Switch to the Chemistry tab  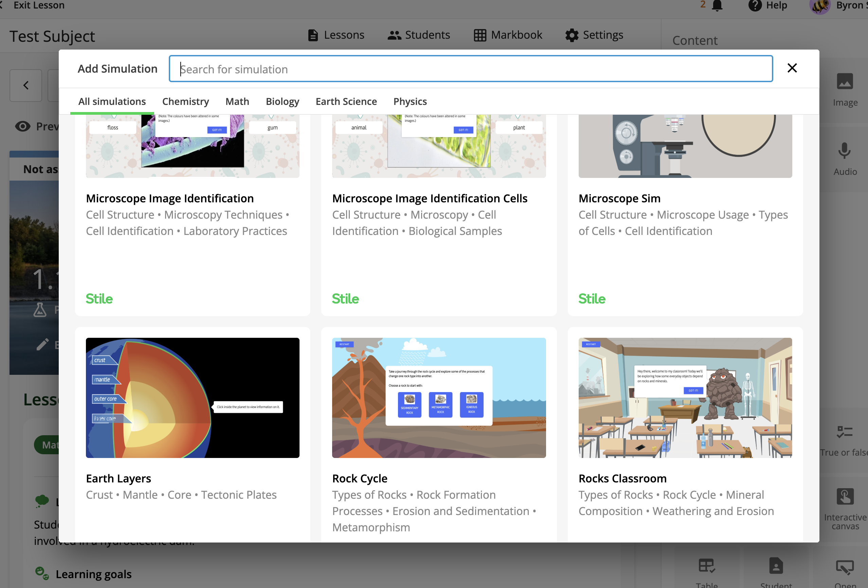(185, 102)
